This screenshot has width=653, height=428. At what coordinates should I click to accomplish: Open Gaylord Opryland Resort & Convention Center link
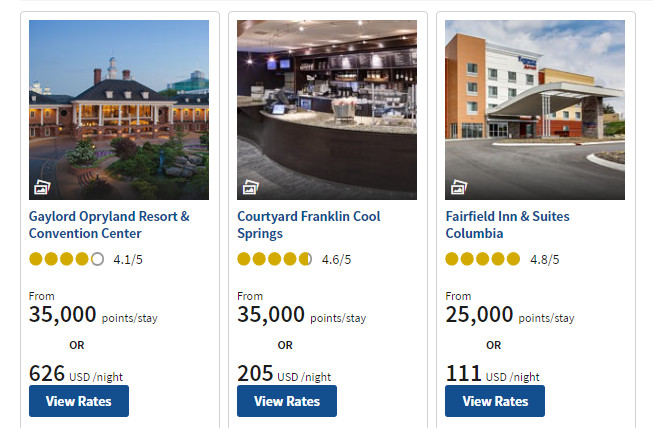tap(109, 225)
